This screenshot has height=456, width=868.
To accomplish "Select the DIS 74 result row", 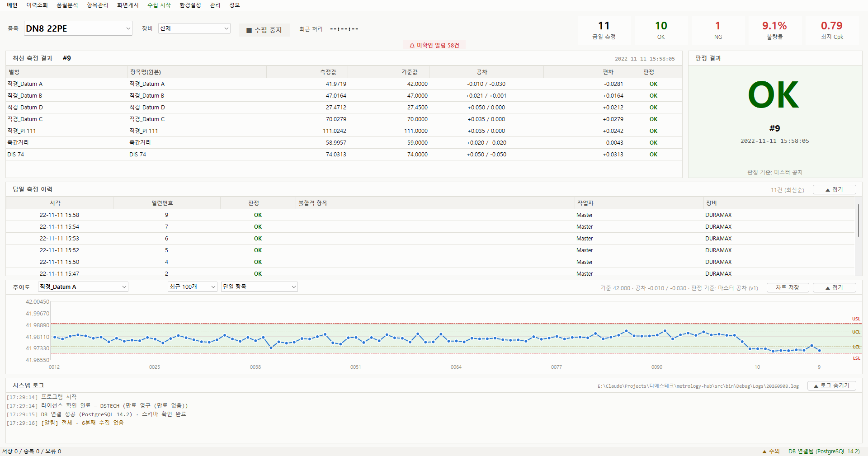I will [x=344, y=155].
